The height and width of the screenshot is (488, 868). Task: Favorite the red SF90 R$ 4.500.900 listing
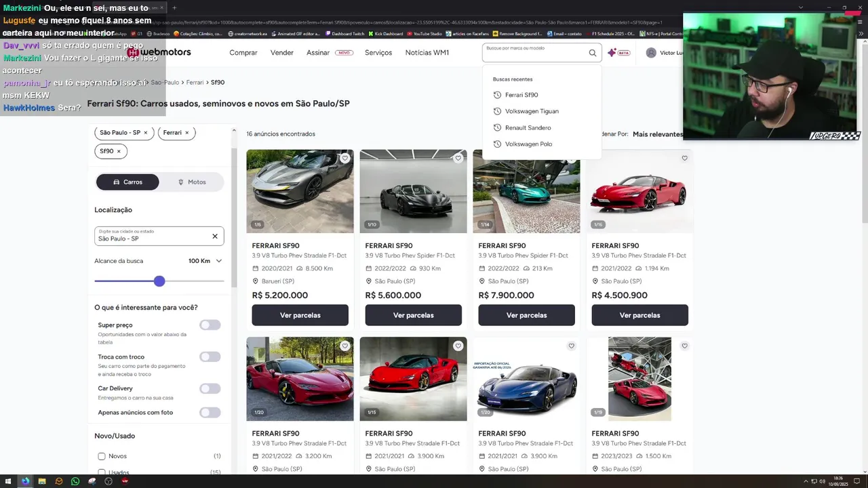684,159
